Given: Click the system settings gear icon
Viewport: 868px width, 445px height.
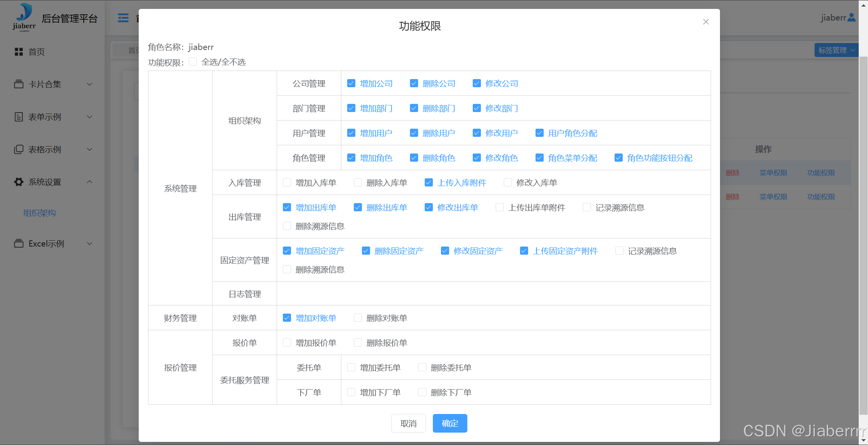Looking at the screenshot, I should [x=19, y=182].
